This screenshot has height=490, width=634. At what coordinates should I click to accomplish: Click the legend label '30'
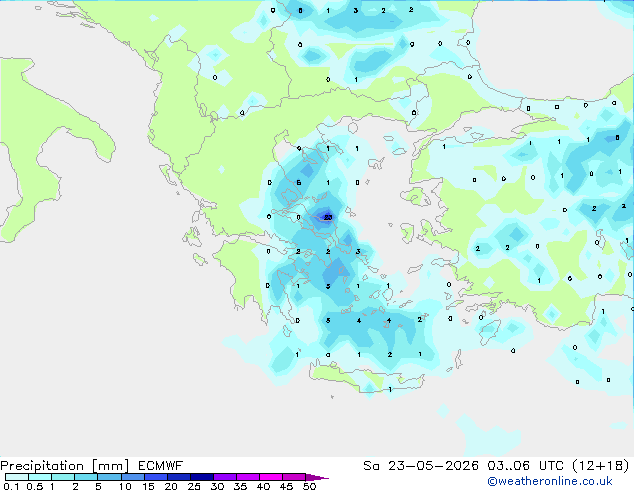(217, 486)
